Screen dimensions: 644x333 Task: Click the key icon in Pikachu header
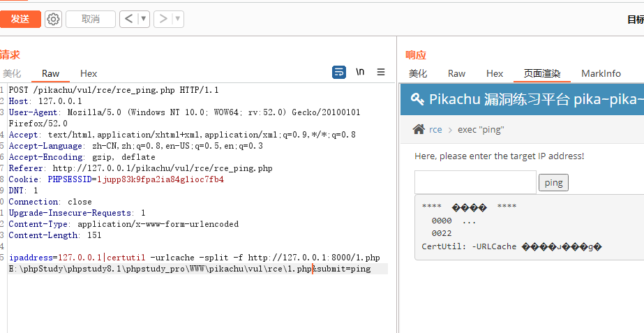point(417,100)
